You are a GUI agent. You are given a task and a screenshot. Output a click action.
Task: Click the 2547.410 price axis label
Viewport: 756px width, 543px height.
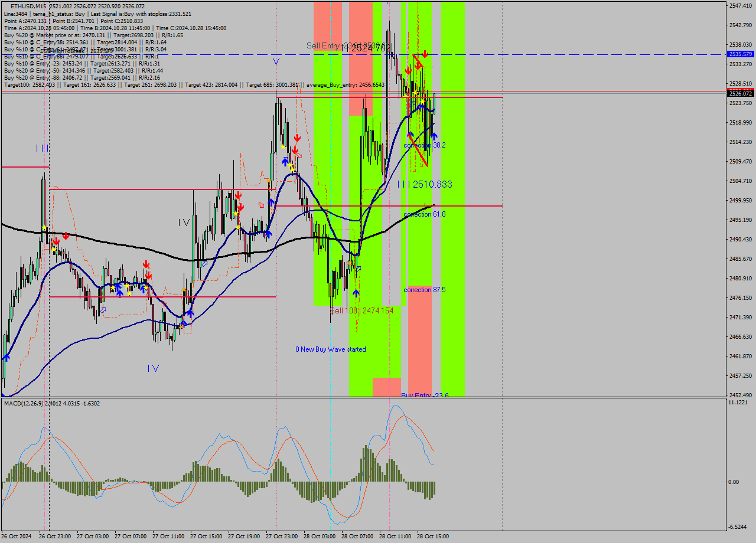pyautogui.click(x=741, y=5)
